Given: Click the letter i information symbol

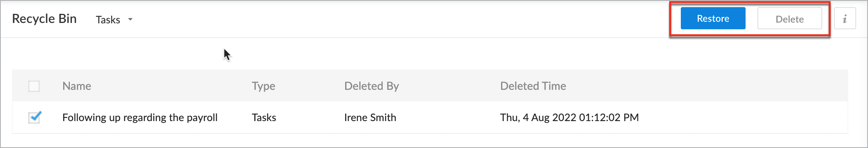Looking at the screenshot, I should coord(845,19).
